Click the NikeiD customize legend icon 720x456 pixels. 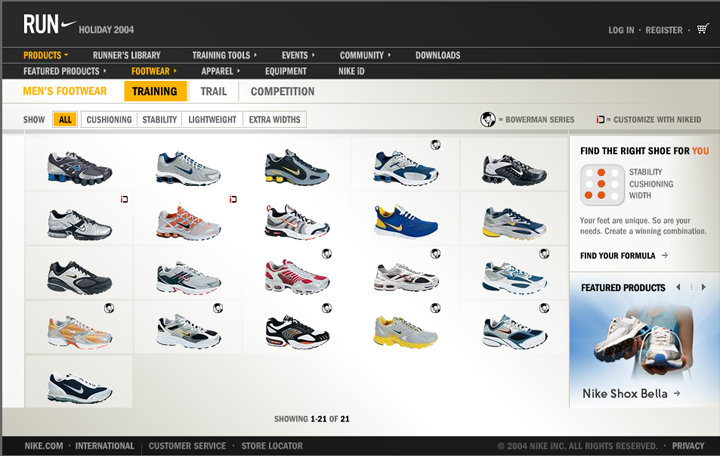[x=600, y=119]
